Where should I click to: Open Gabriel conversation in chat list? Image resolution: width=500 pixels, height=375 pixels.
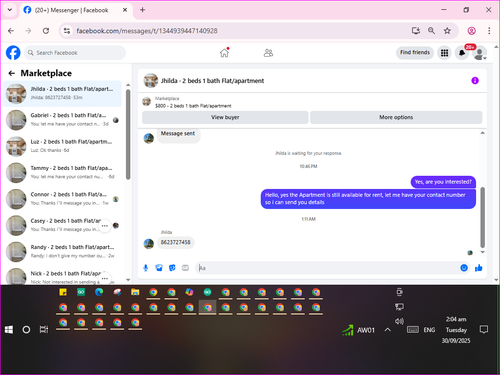tap(63, 120)
